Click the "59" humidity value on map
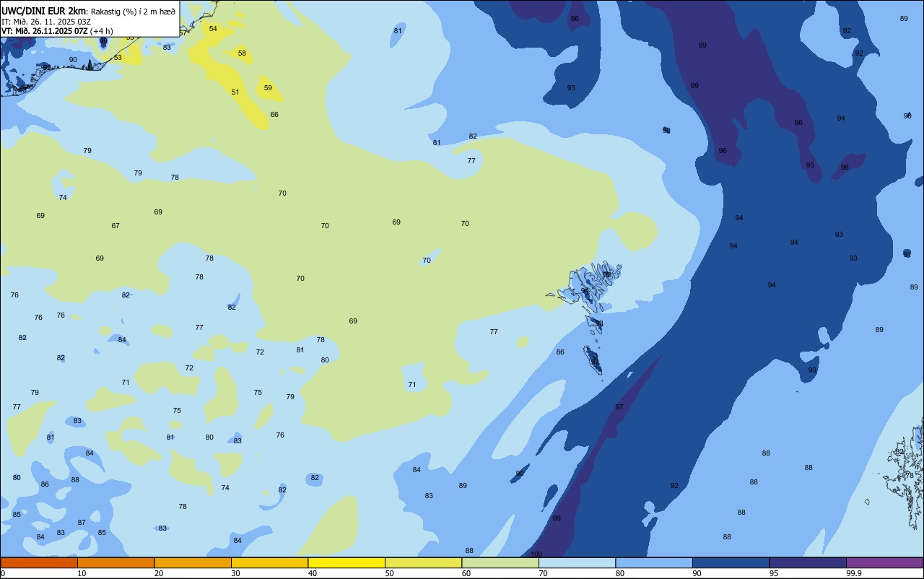924x579 pixels. pyautogui.click(x=268, y=88)
